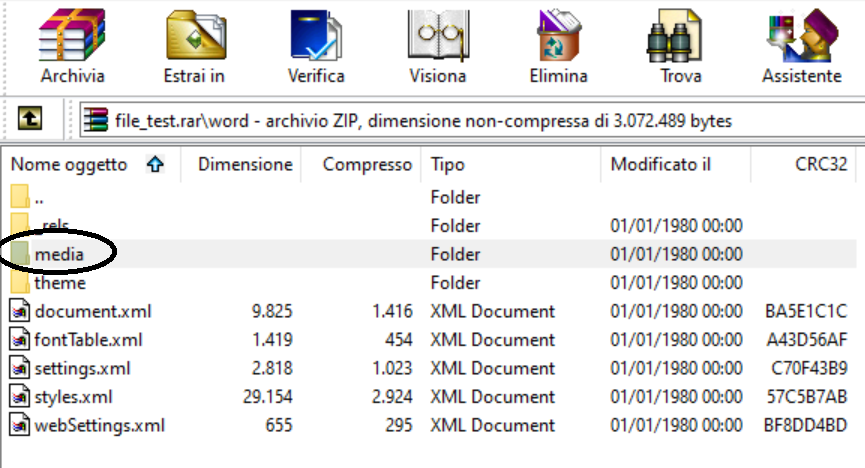This screenshot has height=468, width=865.
Task: Click the Elimina delete icon
Action: tap(559, 46)
